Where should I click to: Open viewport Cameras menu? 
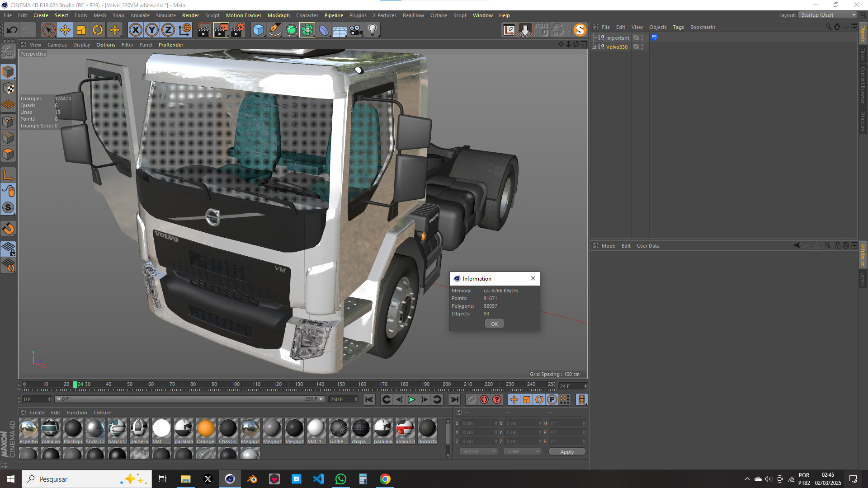point(57,45)
